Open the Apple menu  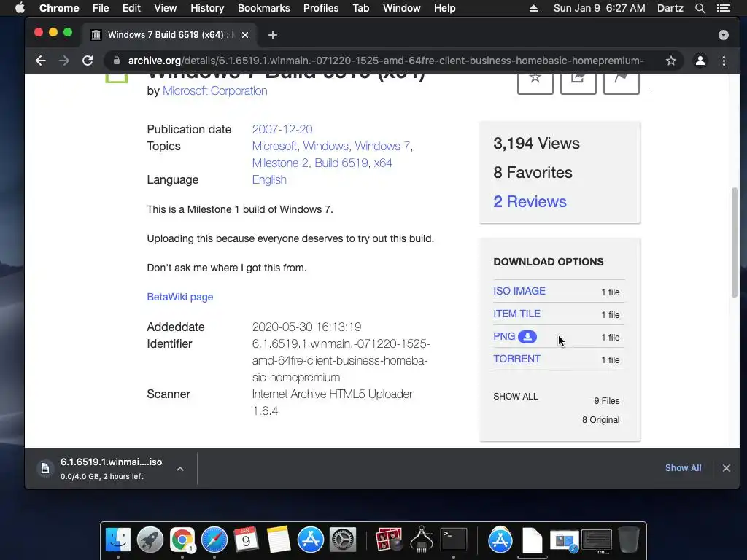[20, 8]
